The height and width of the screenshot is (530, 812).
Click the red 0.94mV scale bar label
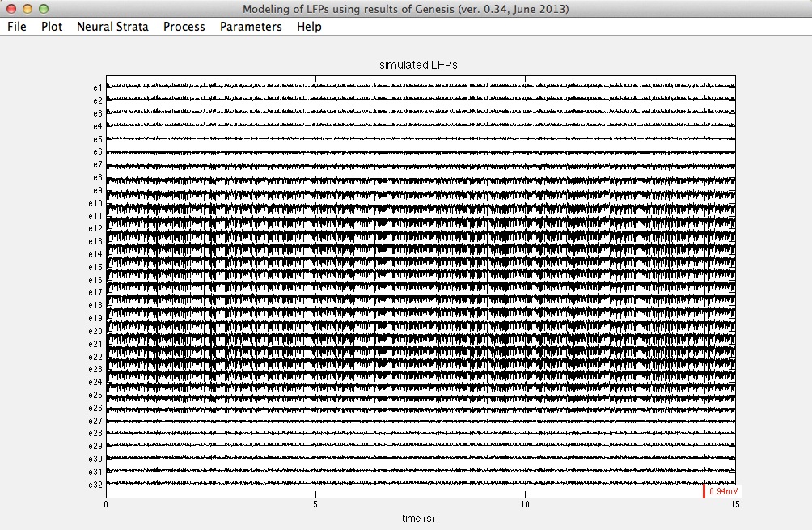[x=722, y=491]
